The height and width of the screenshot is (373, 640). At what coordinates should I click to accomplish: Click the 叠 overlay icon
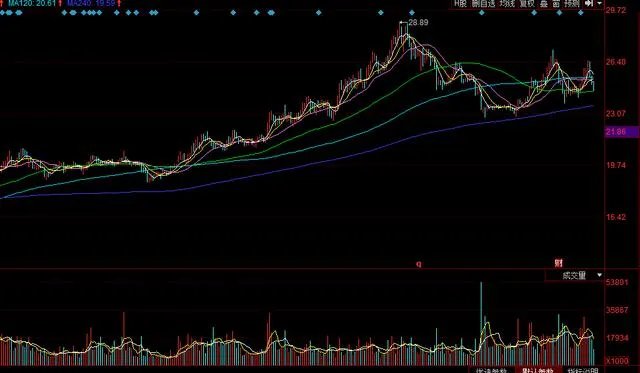coord(544,4)
